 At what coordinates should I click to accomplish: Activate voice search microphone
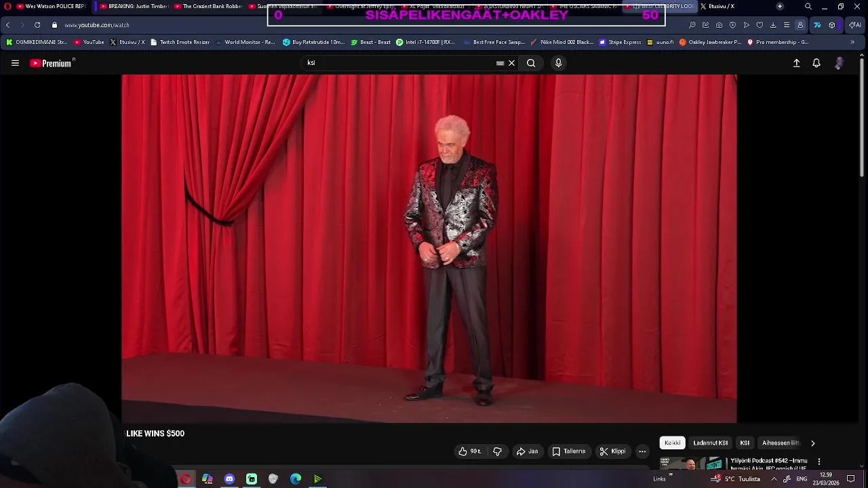558,63
